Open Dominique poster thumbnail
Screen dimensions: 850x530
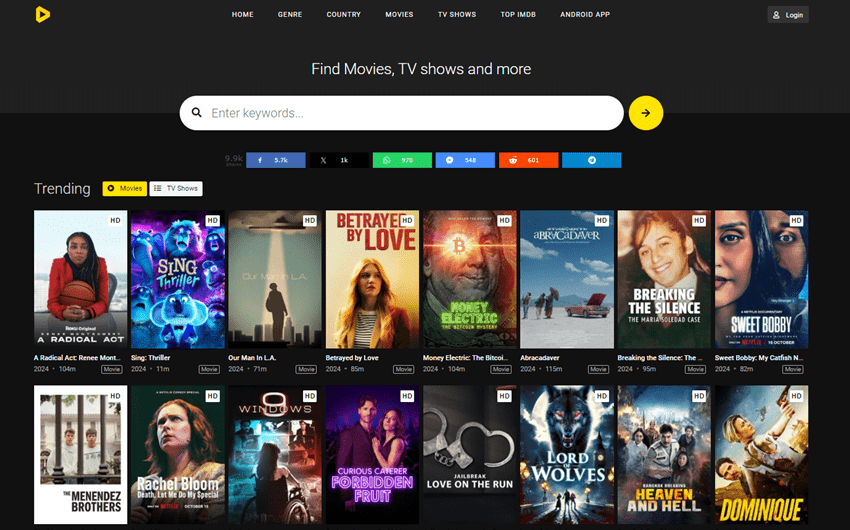point(762,454)
